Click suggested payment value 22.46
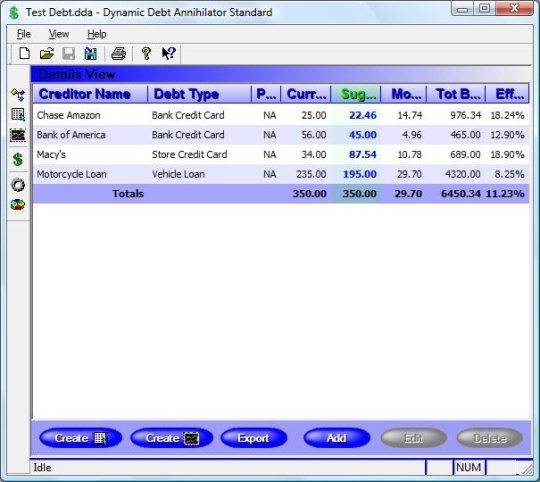The width and height of the screenshot is (540, 482). point(363,115)
